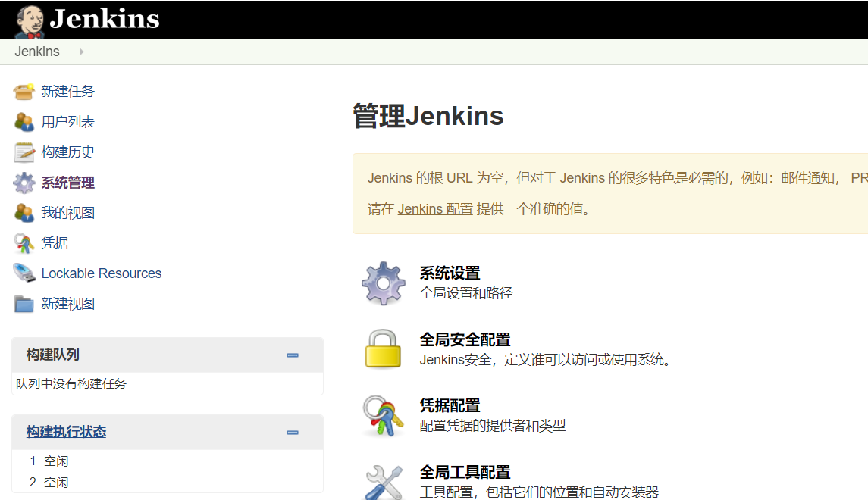Click the Jenkins 配置 link in warning
Image resolution: width=868 pixels, height=500 pixels.
(435, 209)
